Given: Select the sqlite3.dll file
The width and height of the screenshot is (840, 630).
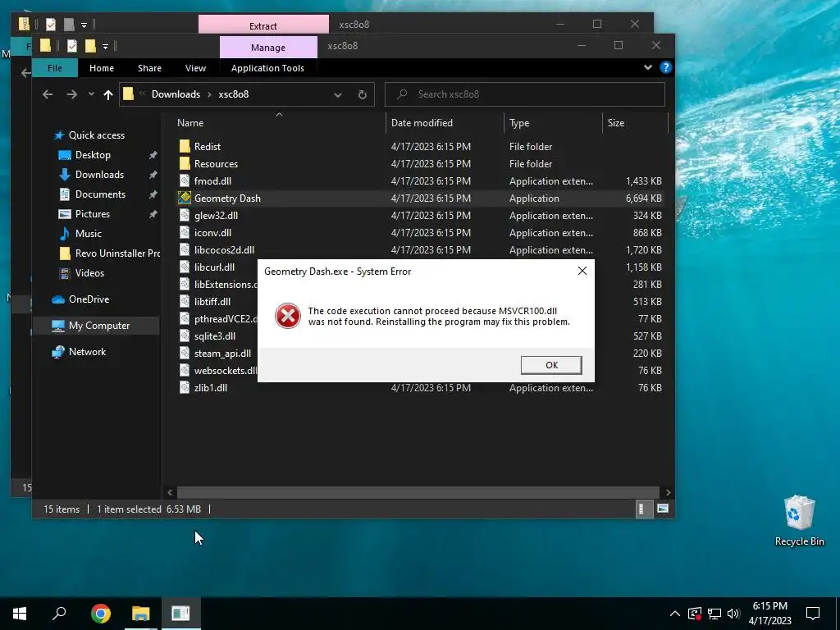Looking at the screenshot, I should pos(215,336).
